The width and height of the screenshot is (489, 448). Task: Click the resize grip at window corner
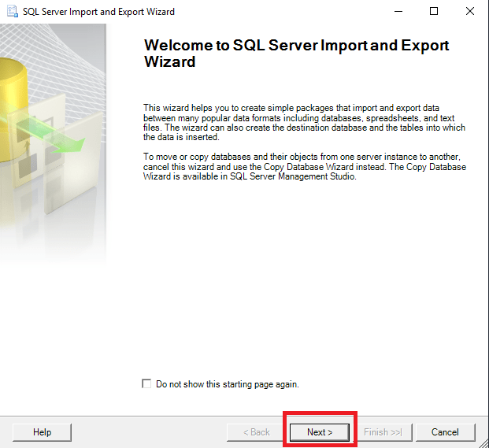point(484,444)
